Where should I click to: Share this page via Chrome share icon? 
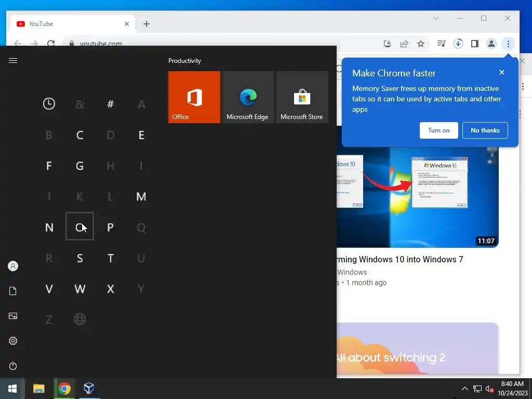[404, 44]
